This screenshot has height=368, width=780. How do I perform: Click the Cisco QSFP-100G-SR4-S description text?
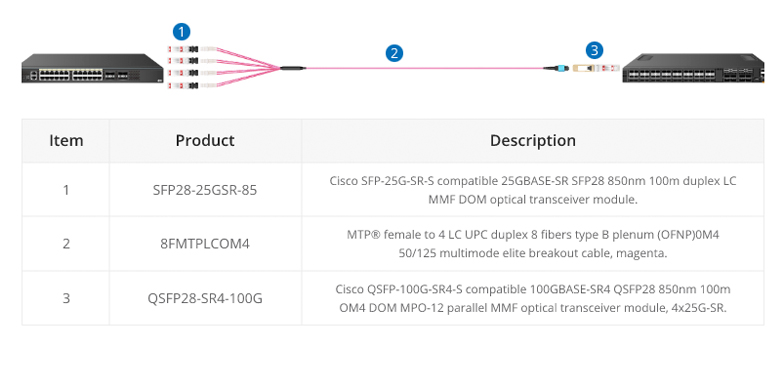click(x=533, y=298)
